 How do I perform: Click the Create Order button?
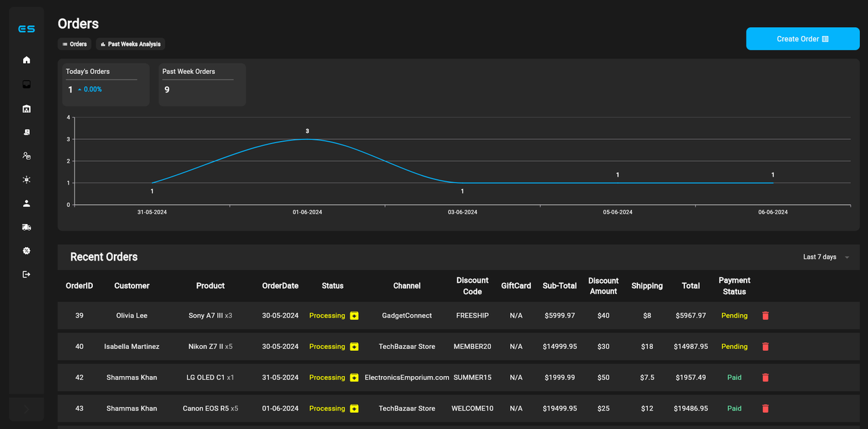pos(802,39)
